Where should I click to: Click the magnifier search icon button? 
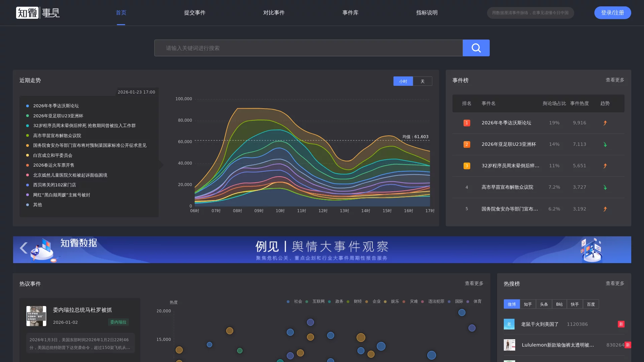click(x=476, y=48)
